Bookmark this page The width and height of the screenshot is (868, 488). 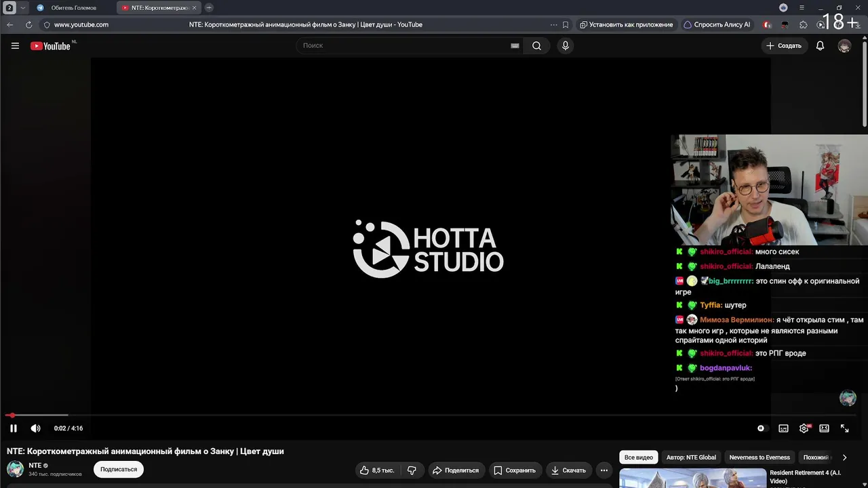pos(566,24)
